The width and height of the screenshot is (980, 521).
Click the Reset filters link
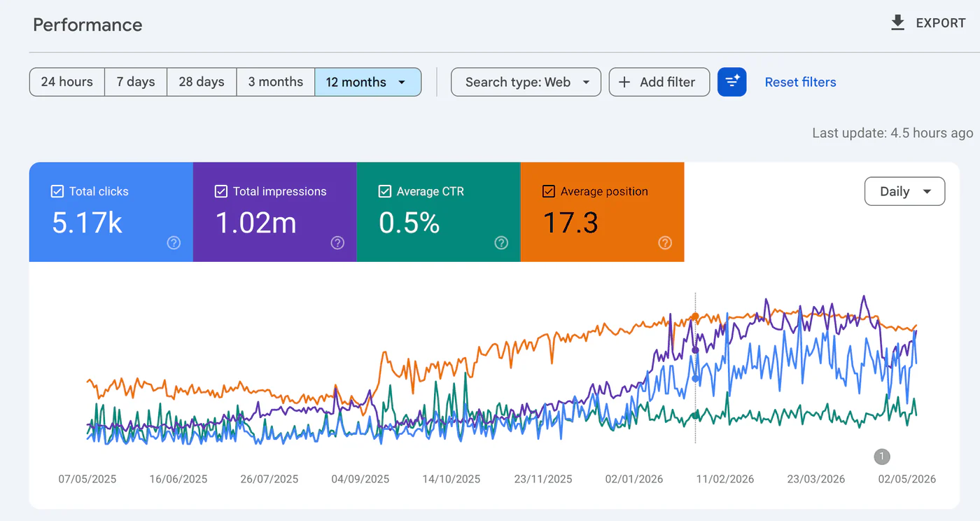[800, 82]
